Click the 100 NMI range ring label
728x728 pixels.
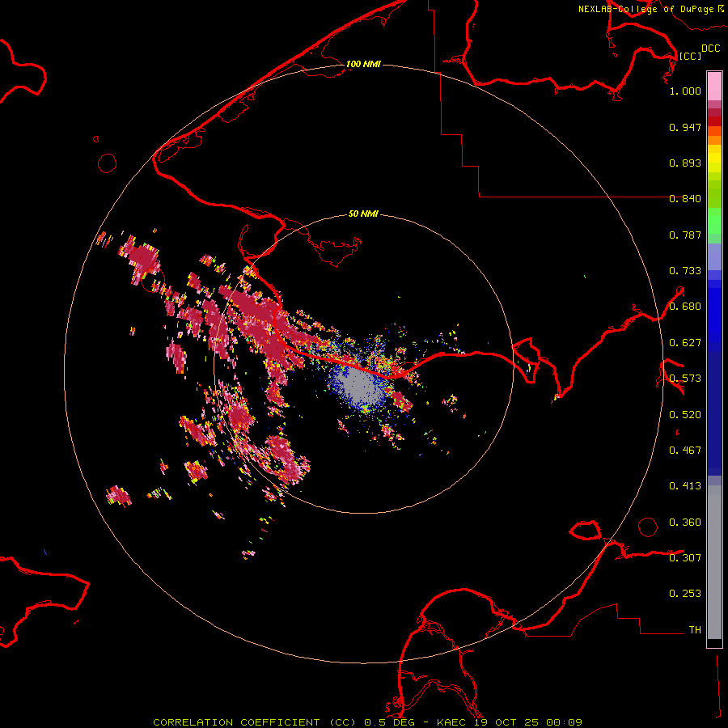(363, 64)
